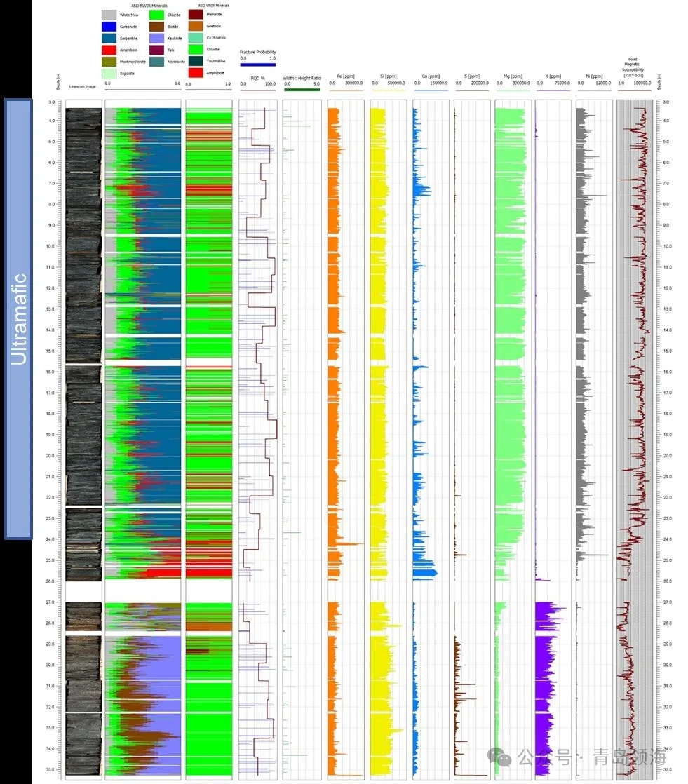Click the Nontronite teal legend swatch
This screenshot has height=784, width=688.
156,61
